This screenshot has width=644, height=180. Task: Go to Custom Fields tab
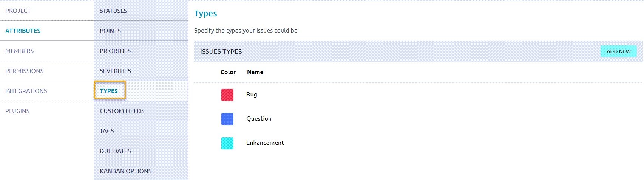pyautogui.click(x=122, y=111)
